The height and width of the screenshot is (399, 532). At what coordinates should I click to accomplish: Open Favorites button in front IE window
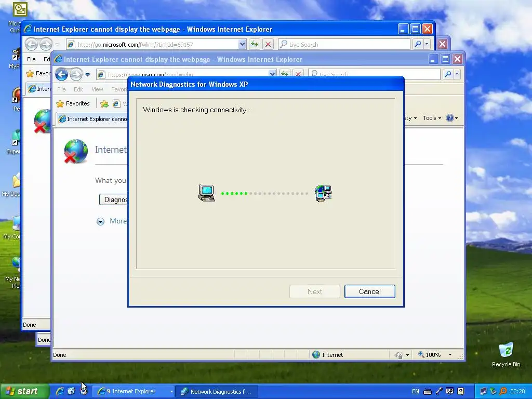tap(73, 103)
